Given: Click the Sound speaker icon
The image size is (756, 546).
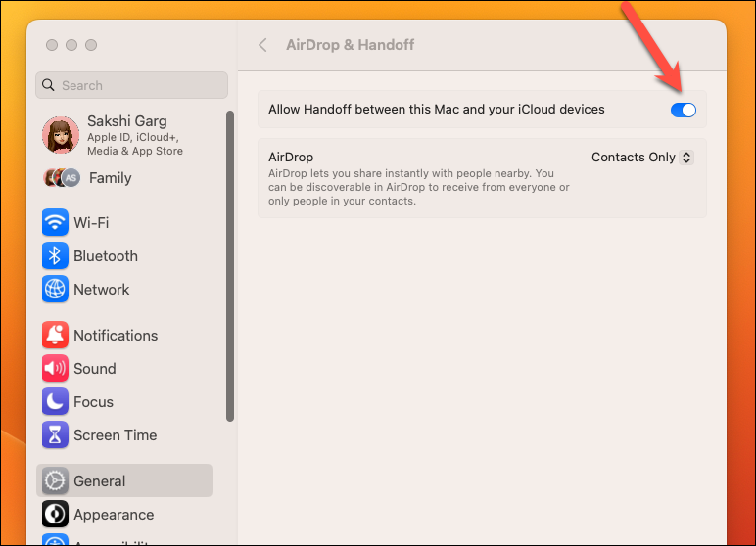Looking at the screenshot, I should 55,368.
